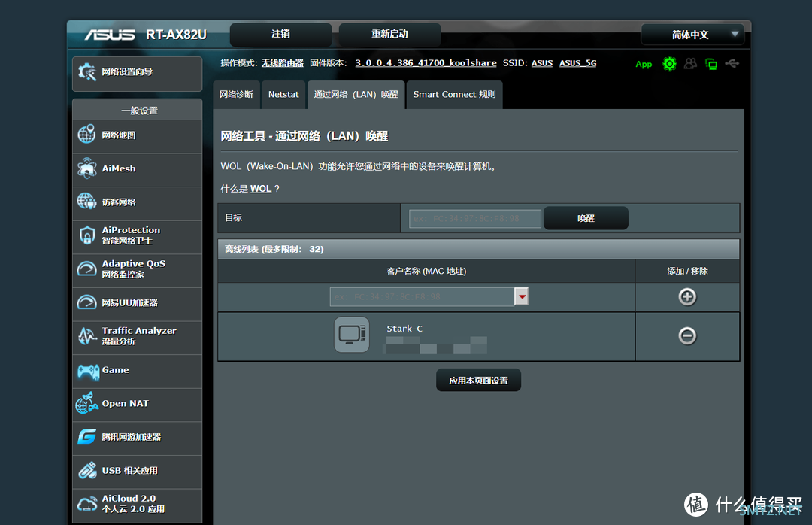Switch to the Netstat tab
This screenshot has height=525, width=812.
point(283,94)
